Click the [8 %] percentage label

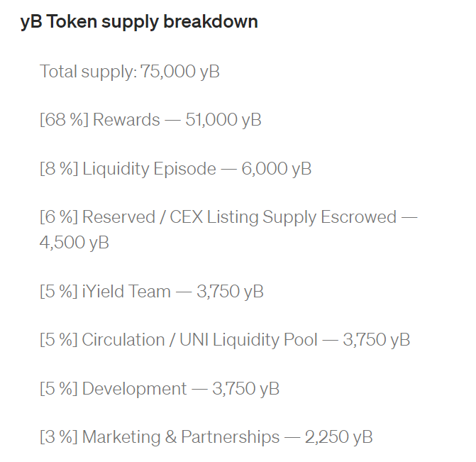(59, 169)
